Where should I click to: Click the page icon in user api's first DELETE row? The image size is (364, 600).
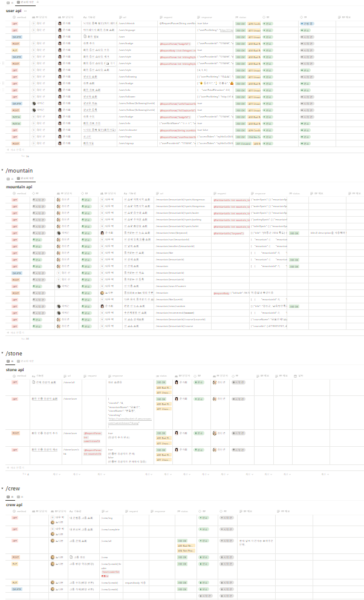[x=85, y=38]
